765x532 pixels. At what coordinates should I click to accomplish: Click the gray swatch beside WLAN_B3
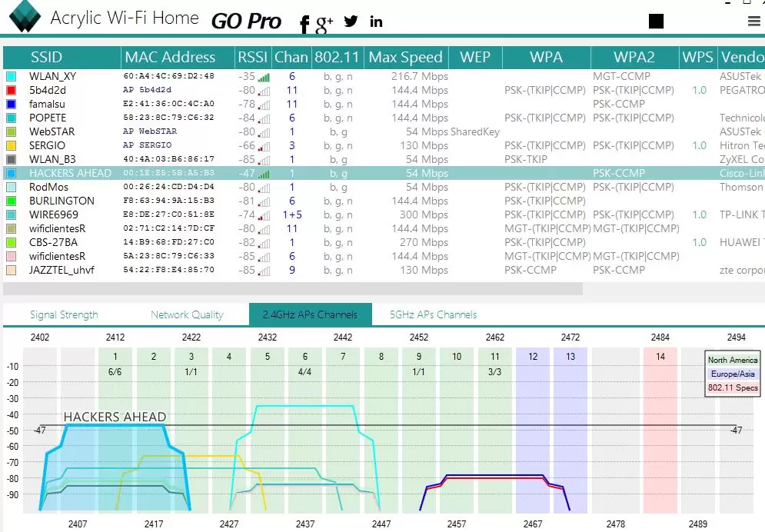click(x=12, y=159)
